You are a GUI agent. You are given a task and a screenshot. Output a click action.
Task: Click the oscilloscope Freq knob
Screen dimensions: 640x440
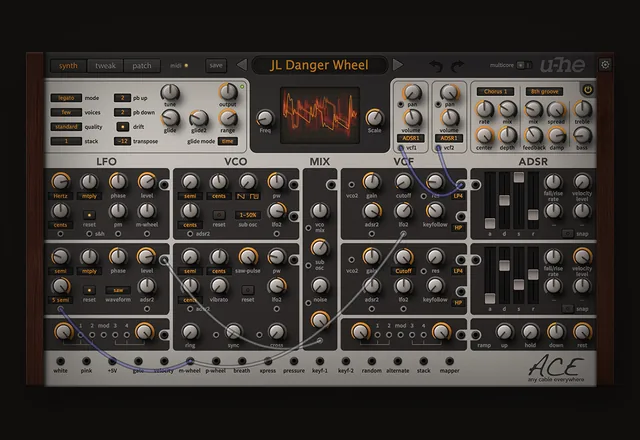tap(265, 118)
